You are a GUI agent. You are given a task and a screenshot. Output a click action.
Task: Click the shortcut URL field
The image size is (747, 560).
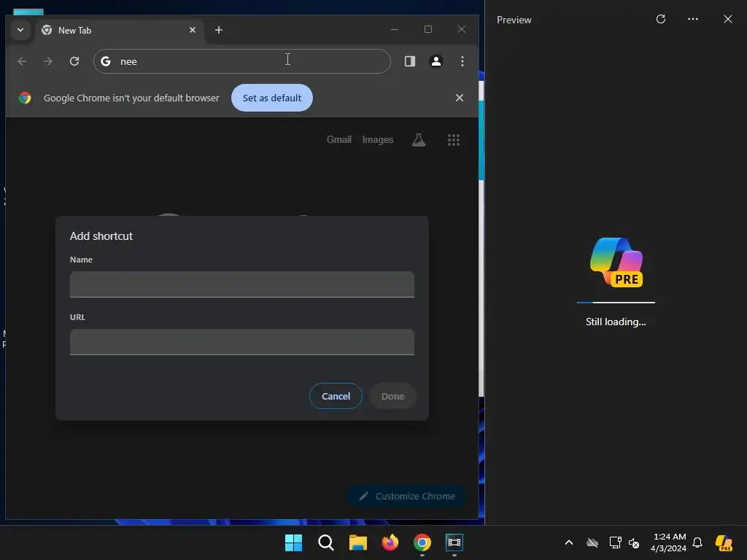pos(242,342)
